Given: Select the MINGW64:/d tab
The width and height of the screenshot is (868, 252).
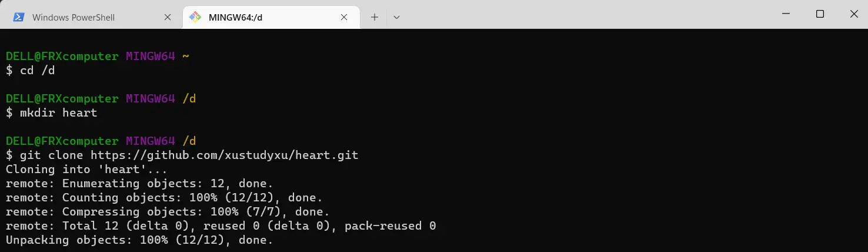Looking at the screenshot, I should (271, 17).
